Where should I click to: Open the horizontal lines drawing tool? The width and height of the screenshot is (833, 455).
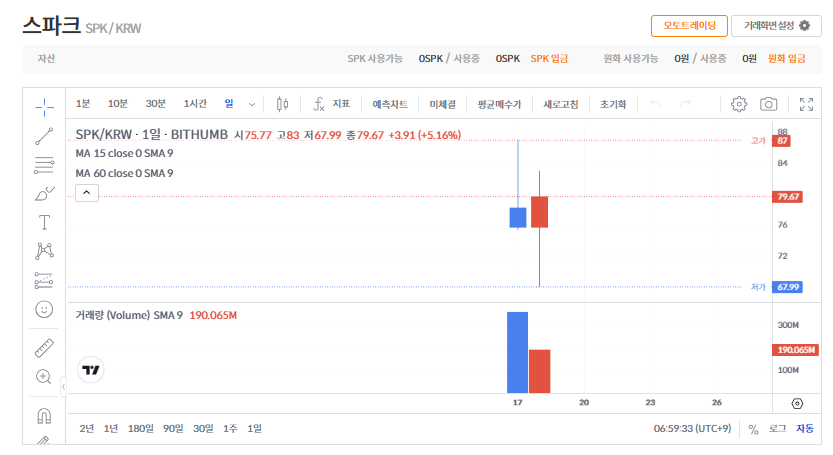(x=44, y=165)
